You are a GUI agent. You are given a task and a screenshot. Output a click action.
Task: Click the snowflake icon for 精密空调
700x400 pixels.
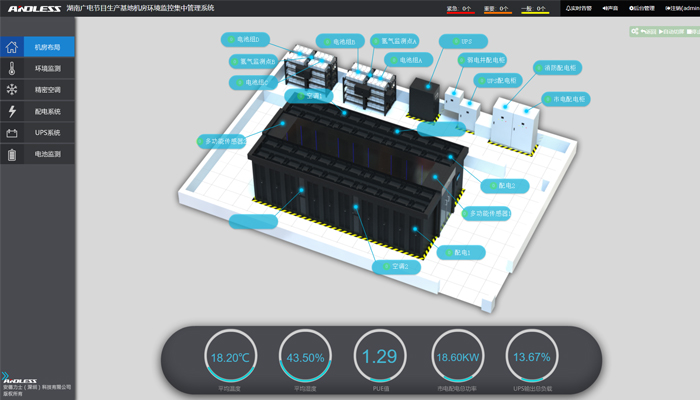tap(12, 90)
